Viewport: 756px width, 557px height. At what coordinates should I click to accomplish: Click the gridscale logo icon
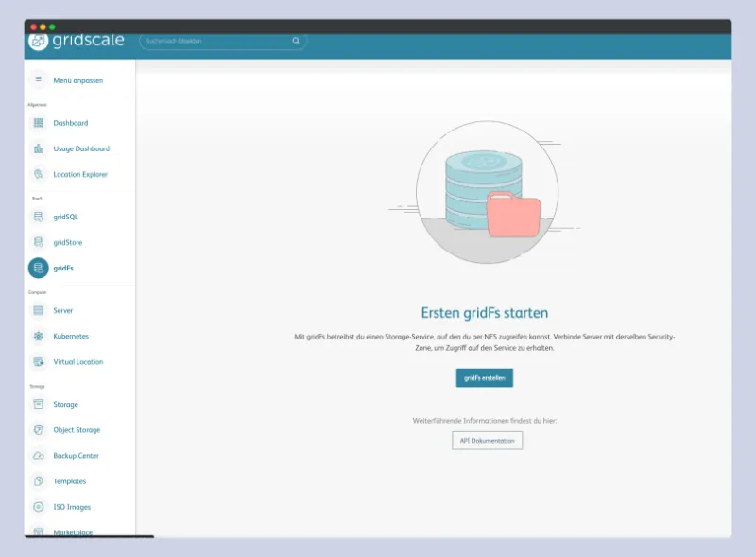(38, 41)
